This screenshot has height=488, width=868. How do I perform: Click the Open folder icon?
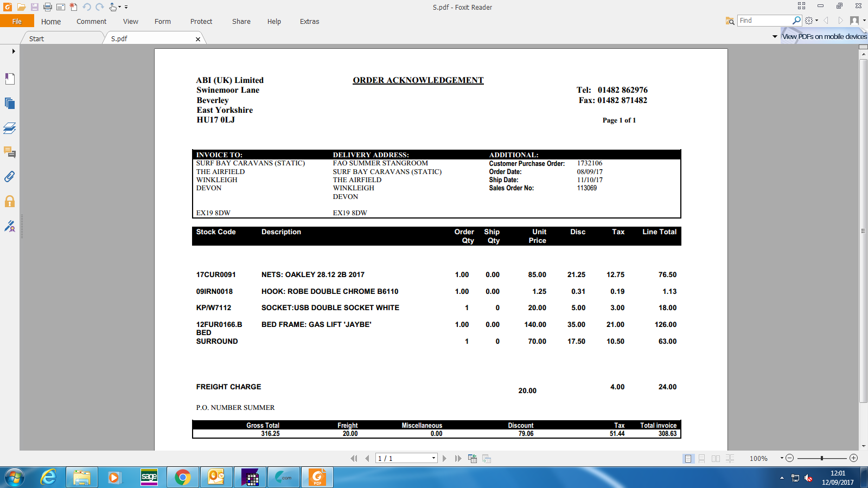pyautogui.click(x=21, y=7)
